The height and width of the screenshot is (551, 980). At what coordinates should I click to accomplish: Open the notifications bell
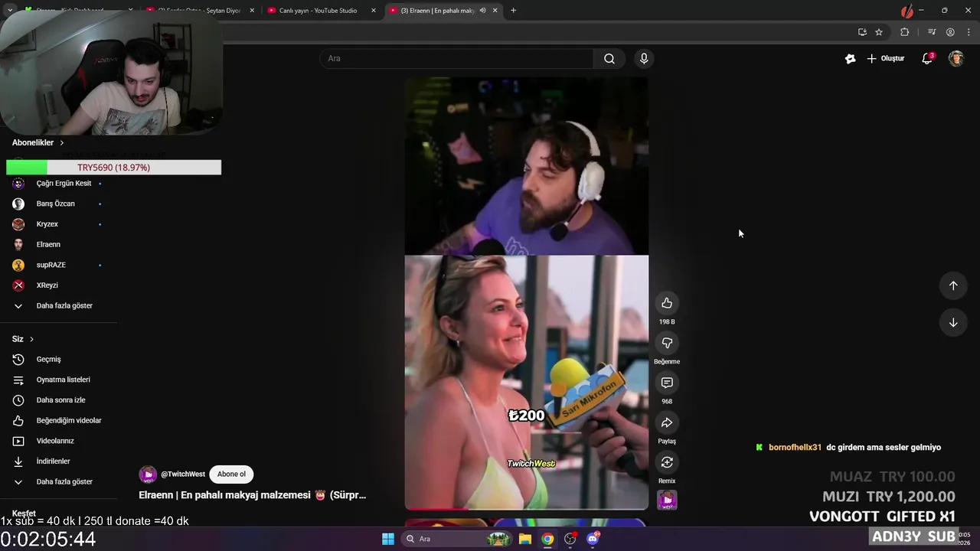click(927, 58)
